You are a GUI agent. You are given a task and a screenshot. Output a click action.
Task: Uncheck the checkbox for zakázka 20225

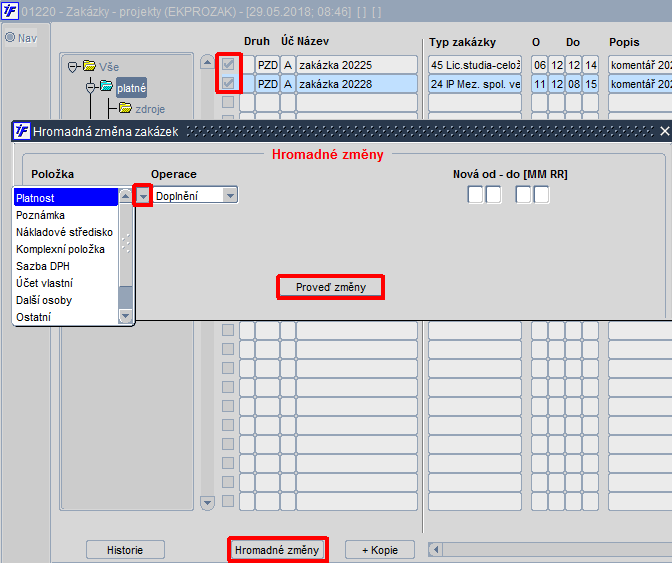coord(229,65)
